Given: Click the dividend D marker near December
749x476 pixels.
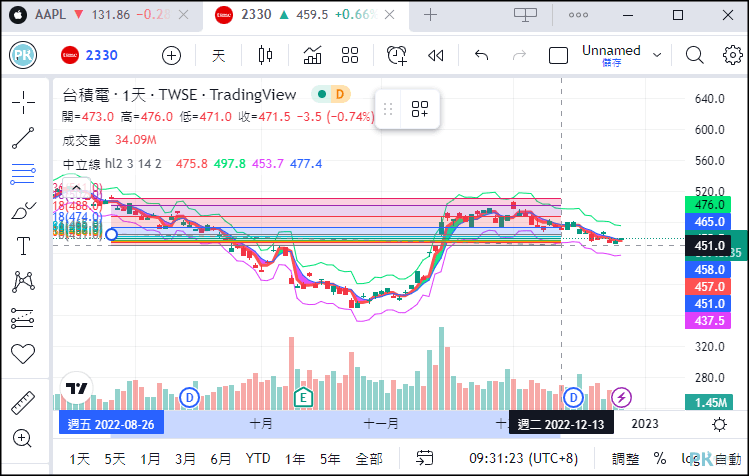Looking at the screenshot, I should pos(573,397).
